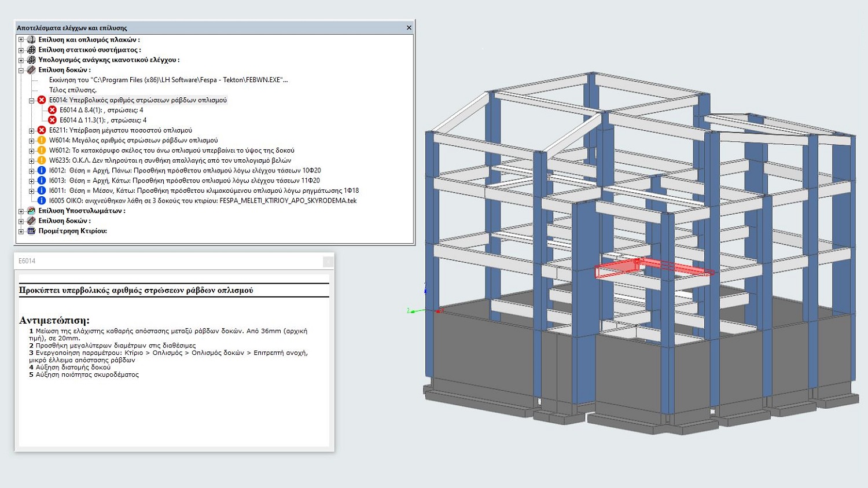The image size is (868, 488).
Task: Collapse the expanded Επίλυση δοκών section
Action: (21, 70)
